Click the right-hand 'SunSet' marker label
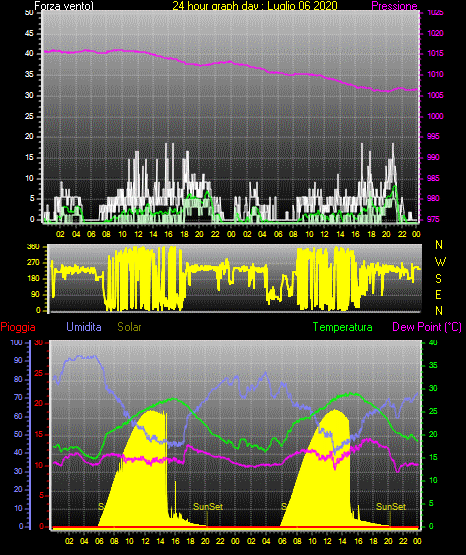 [x=390, y=507]
